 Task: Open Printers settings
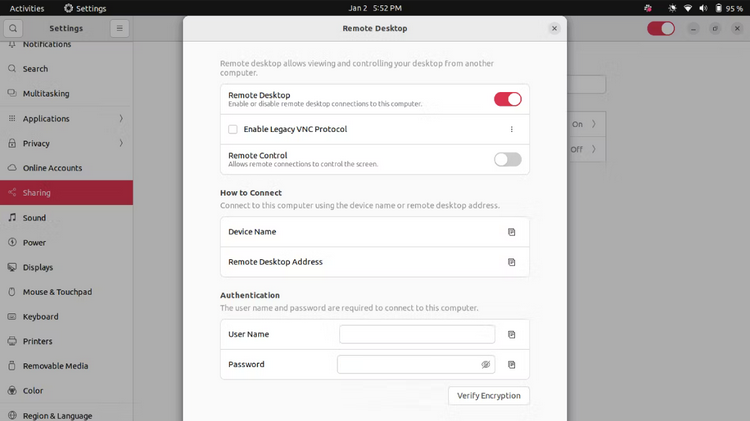(x=66, y=341)
